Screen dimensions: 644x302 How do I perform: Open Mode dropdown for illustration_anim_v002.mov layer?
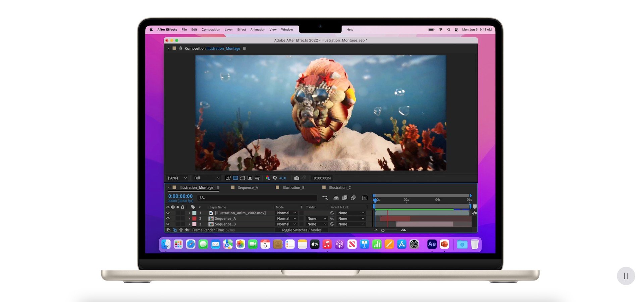[x=286, y=213]
